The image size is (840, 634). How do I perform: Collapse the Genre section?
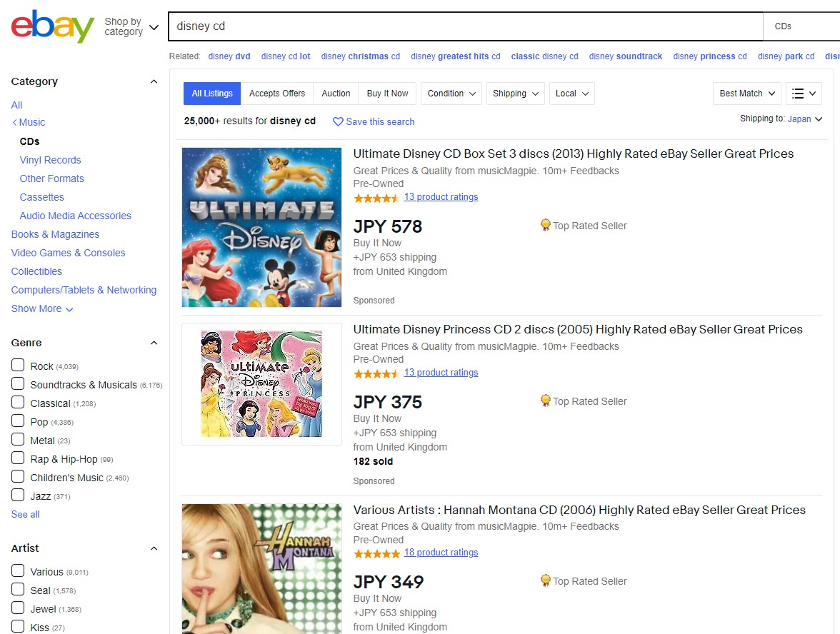coord(154,343)
